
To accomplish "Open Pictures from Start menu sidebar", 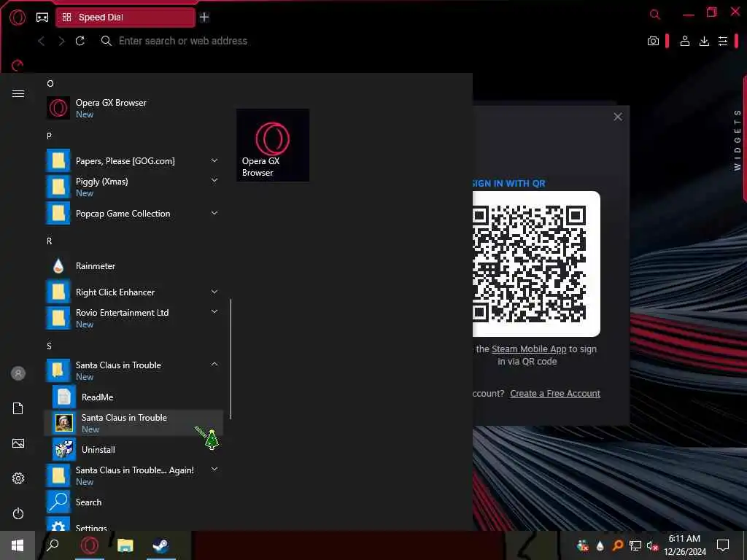I will pos(18,443).
